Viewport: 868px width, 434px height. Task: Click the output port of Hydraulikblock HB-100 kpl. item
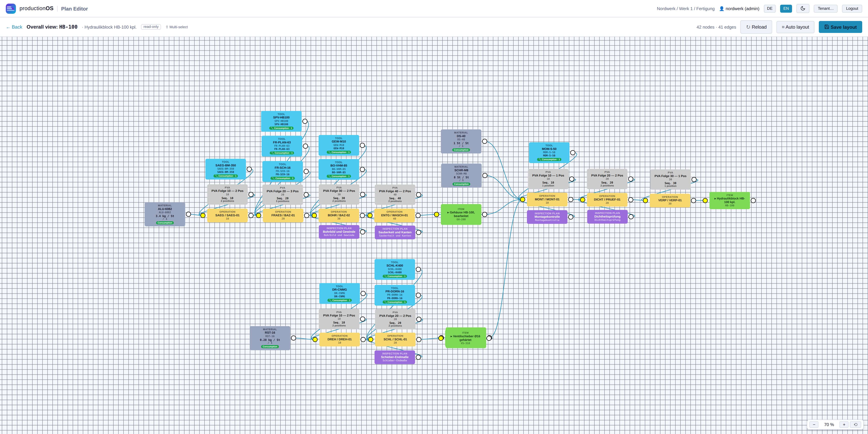[x=753, y=201]
